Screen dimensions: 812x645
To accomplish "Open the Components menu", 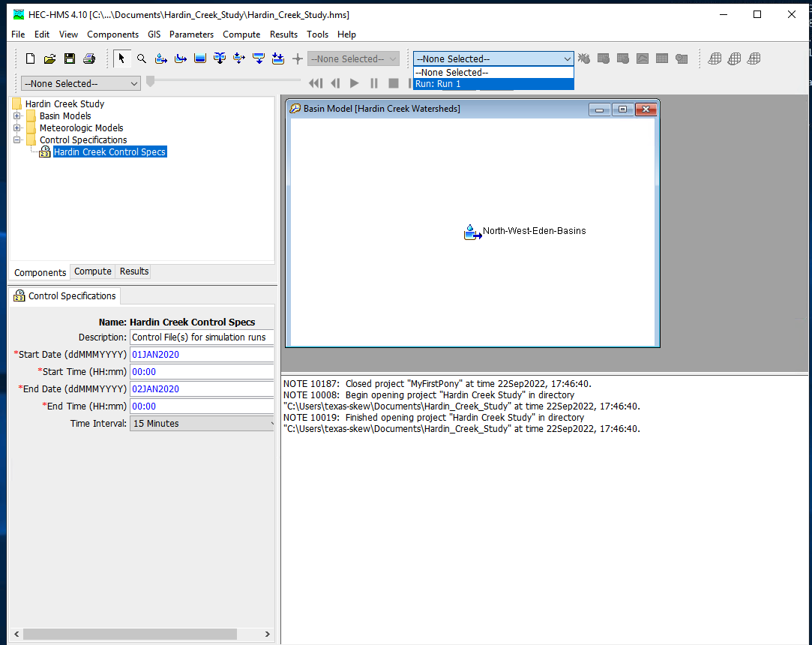I will point(113,34).
